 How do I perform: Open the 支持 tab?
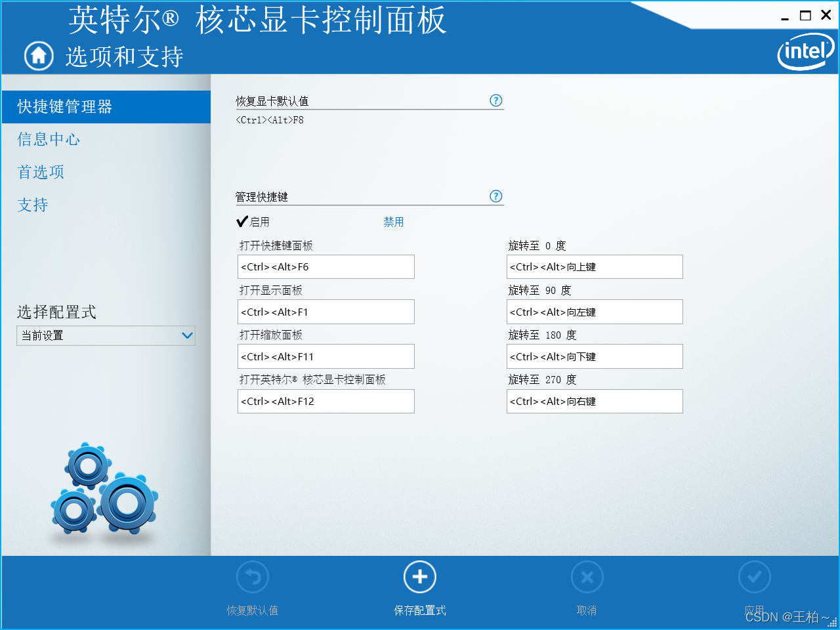(x=33, y=205)
